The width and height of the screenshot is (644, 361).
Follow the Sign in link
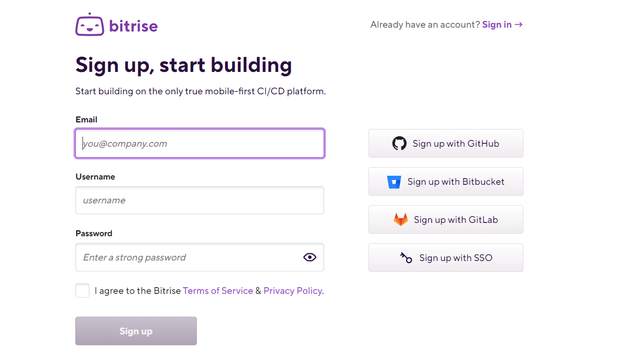(497, 24)
